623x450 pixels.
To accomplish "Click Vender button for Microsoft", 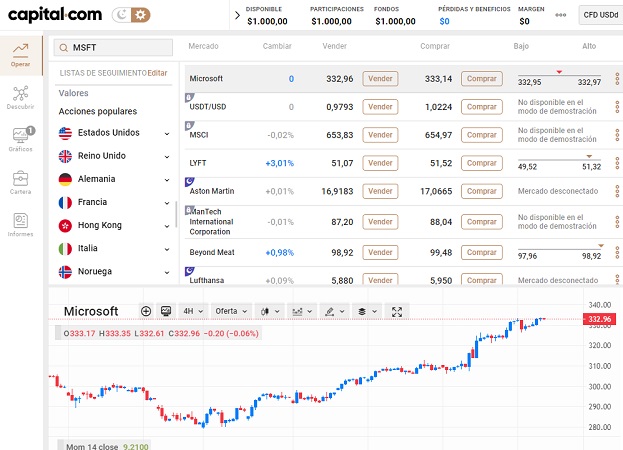I will [380, 79].
